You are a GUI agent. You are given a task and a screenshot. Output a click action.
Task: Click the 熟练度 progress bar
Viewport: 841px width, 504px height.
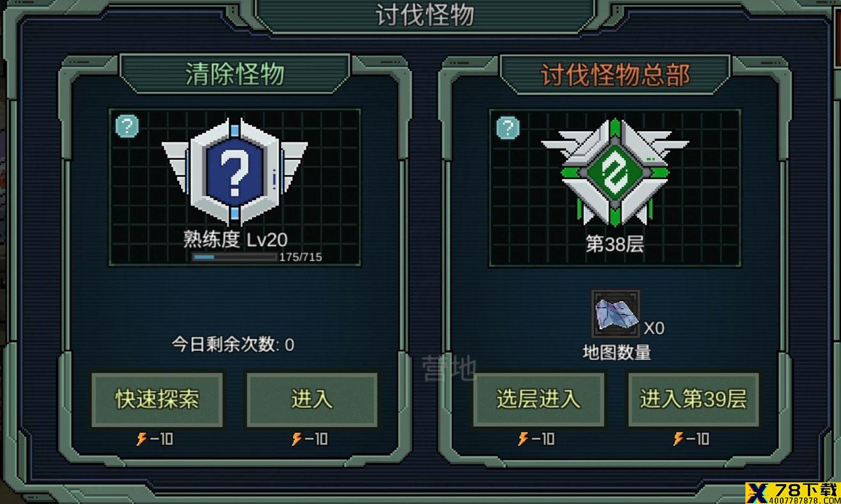point(234,257)
